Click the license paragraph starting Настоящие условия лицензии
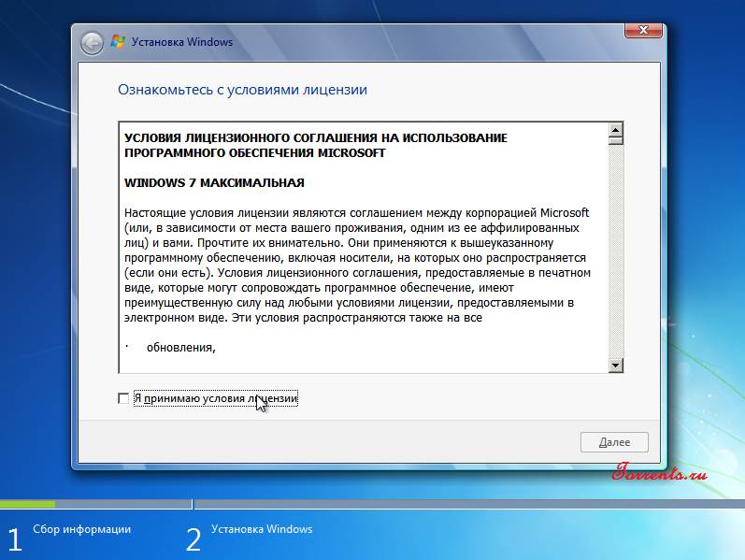 357,266
